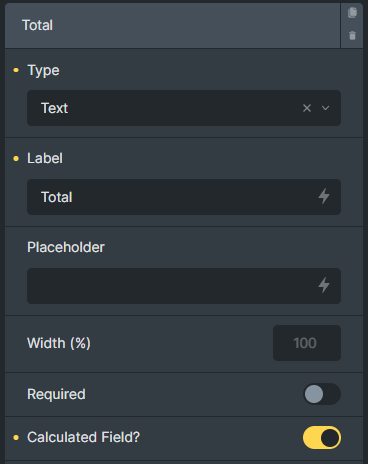Click the Required label text
Image resolution: width=368 pixels, height=464 pixels.
pos(56,394)
